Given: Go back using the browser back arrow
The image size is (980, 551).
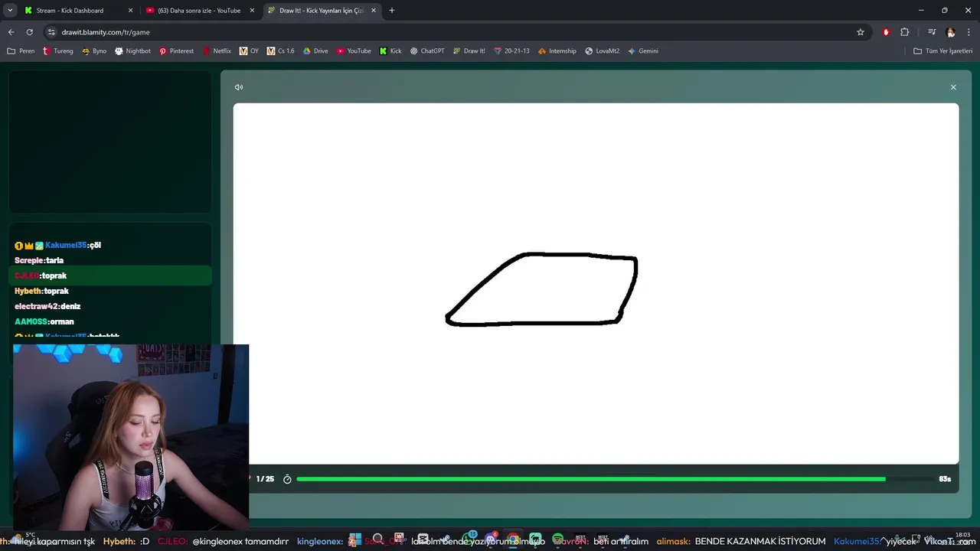Looking at the screenshot, I should coord(11,32).
